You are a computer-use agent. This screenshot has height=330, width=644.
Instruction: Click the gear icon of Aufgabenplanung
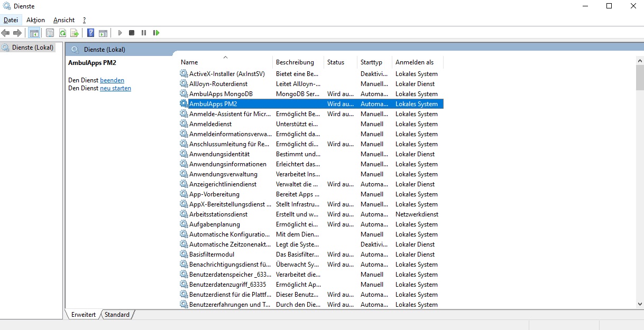[x=184, y=224]
